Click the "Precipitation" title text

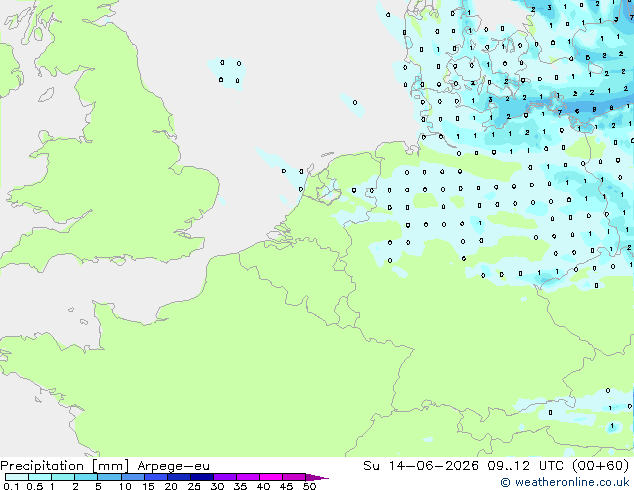click(x=42, y=466)
